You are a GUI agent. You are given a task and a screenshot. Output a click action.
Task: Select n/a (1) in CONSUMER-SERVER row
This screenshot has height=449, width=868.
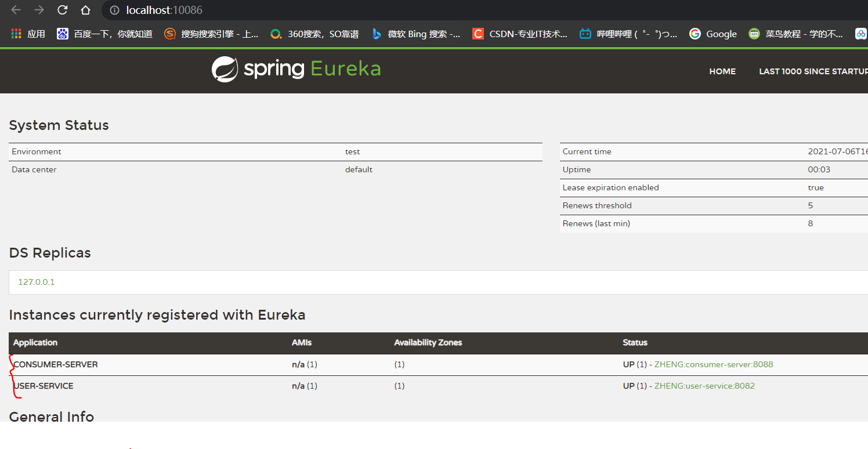[305, 364]
